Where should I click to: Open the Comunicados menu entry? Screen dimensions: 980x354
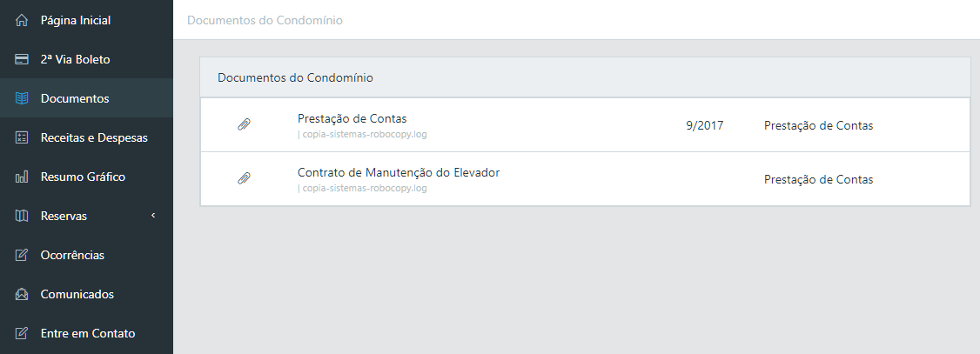[x=77, y=294]
